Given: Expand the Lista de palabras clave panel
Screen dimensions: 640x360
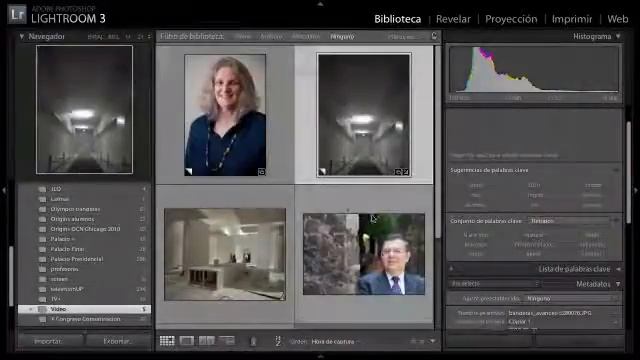Looking at the screenshot, I should 618,269.
